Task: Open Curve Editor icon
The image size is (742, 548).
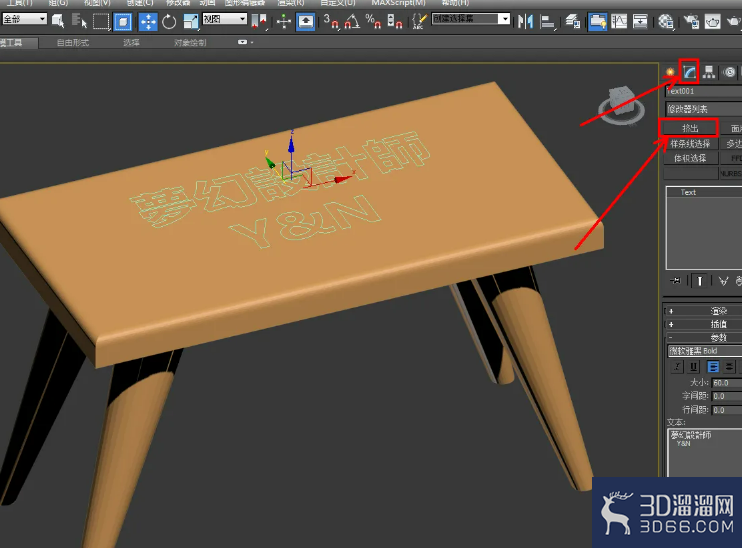Action: pos(619,22)
